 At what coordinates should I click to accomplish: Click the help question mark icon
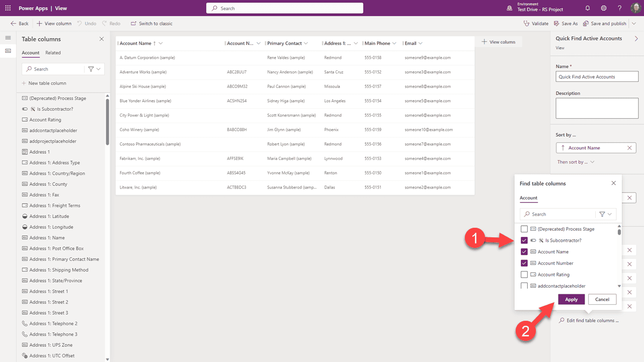click(x=619, y=9)
